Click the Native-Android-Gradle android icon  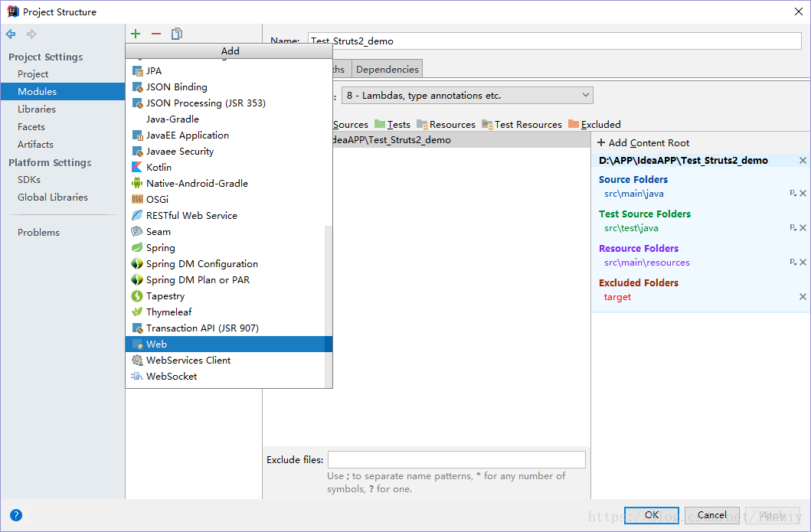pyautogui.click(x=137, y=183)
